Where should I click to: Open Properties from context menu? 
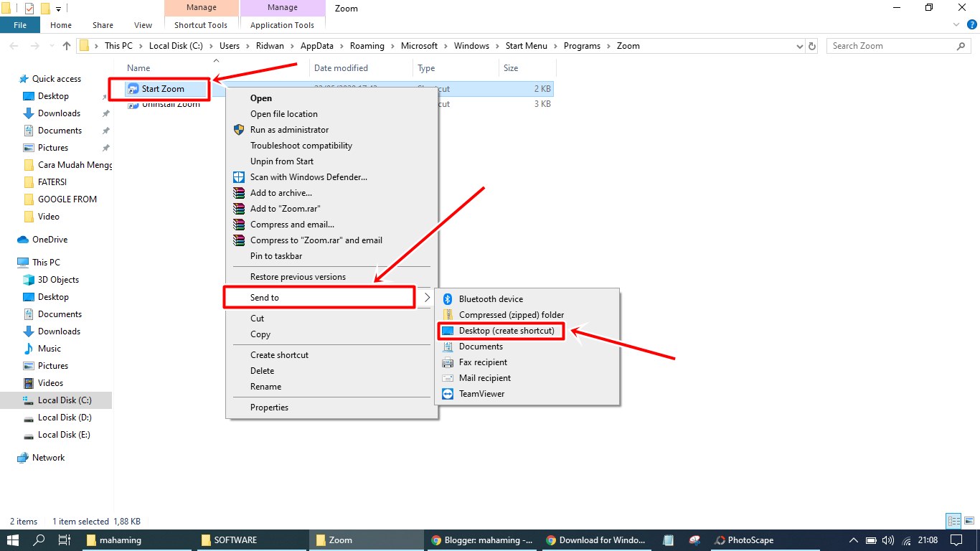point(269,408)
